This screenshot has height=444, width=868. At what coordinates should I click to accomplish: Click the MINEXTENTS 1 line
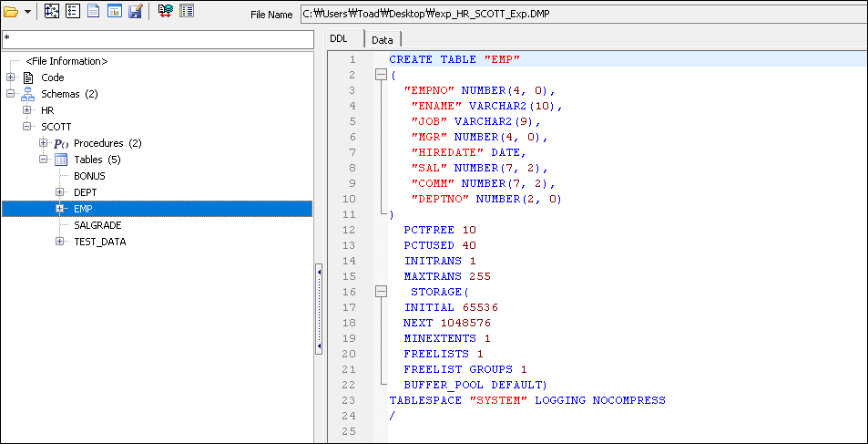point(446,338)
